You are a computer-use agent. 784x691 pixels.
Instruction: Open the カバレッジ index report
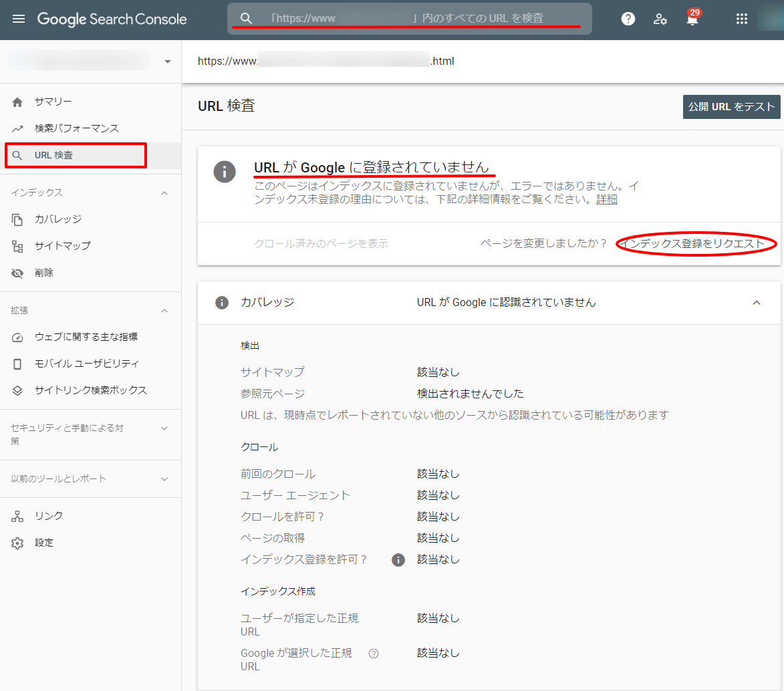pos(90,219)
